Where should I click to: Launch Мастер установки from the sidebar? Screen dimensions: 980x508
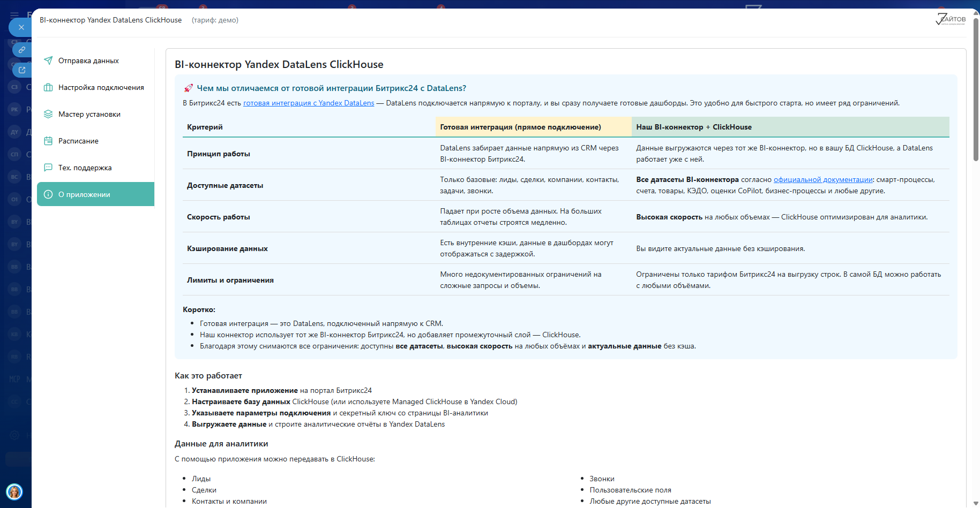(x=95, y=114)
